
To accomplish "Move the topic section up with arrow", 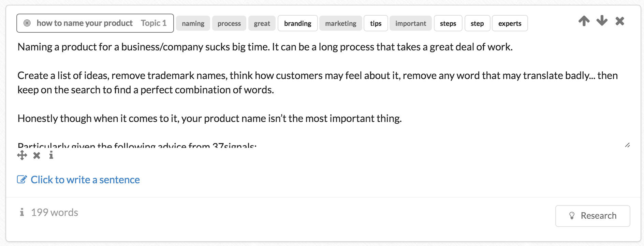I will point(584,21).
